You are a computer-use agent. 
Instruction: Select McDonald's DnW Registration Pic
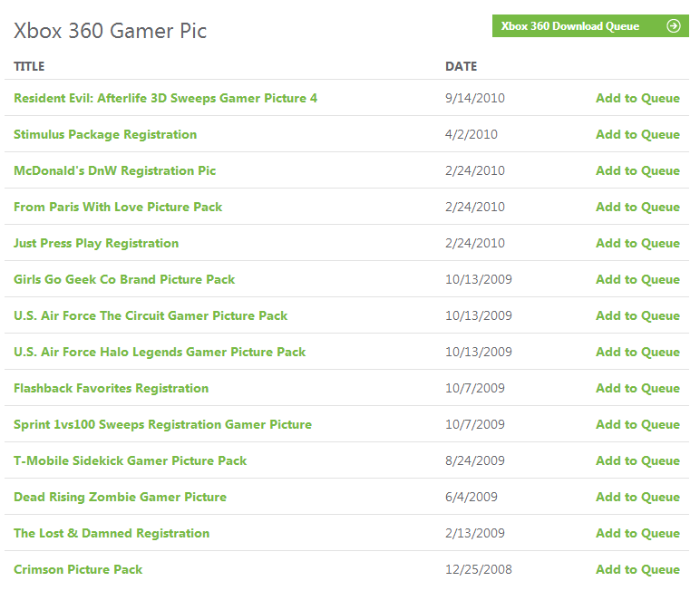click(x=114, y=170)
